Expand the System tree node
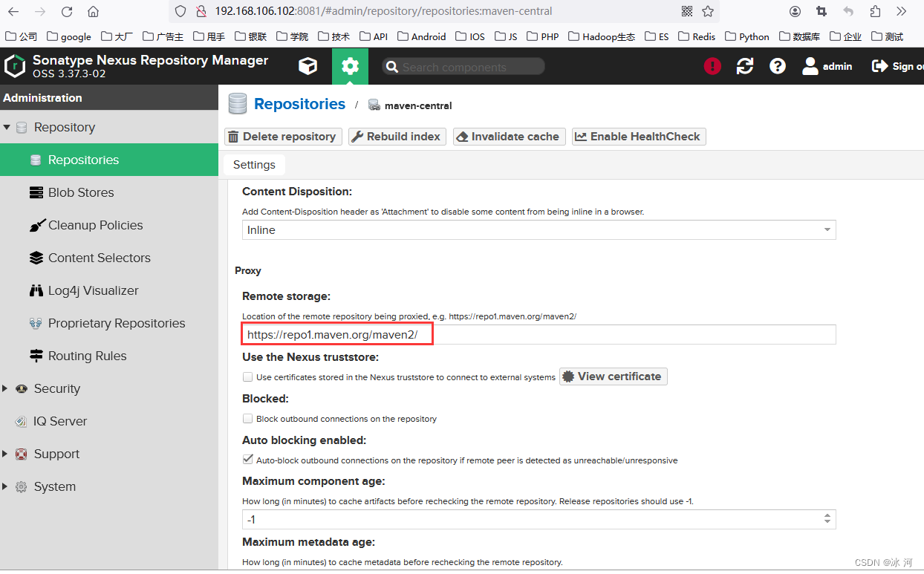 [7, 486]
